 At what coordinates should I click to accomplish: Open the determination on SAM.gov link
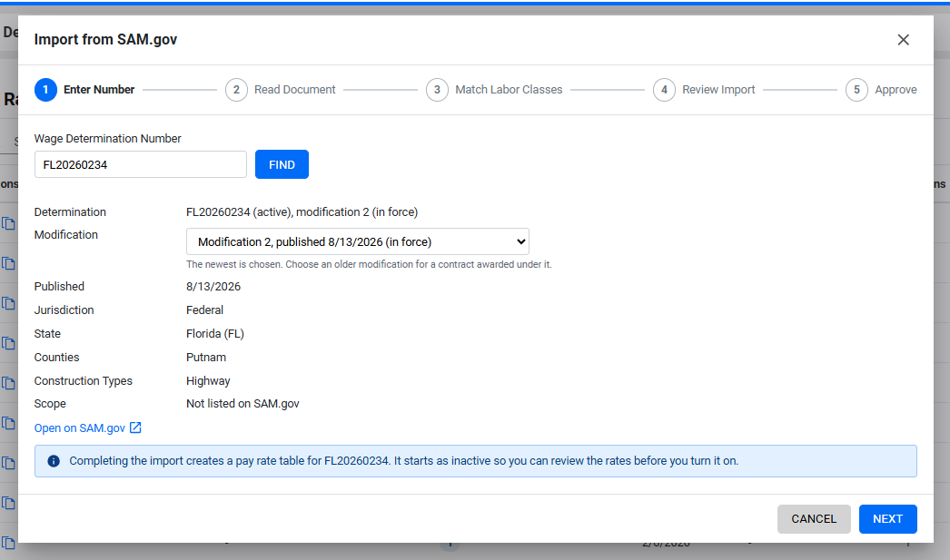pos(88,428)
